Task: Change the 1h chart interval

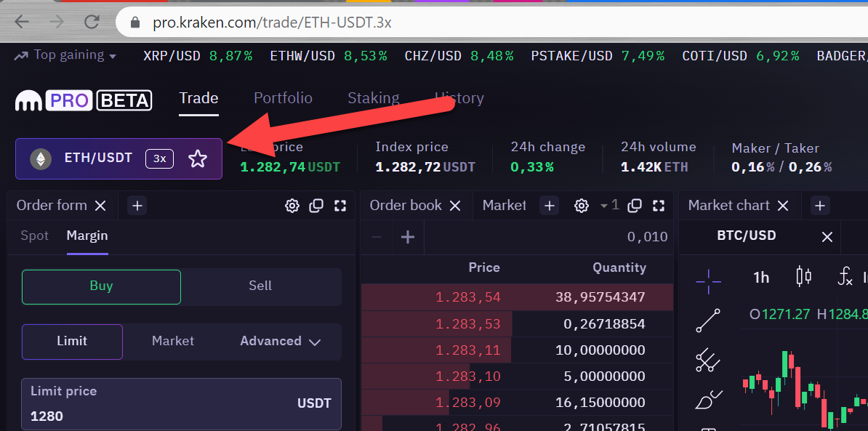Action: (x=761, y=277)
